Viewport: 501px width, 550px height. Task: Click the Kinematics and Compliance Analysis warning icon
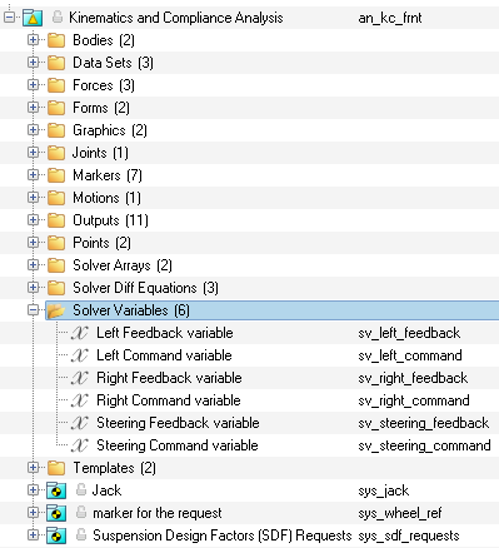(x=33, y=18)
